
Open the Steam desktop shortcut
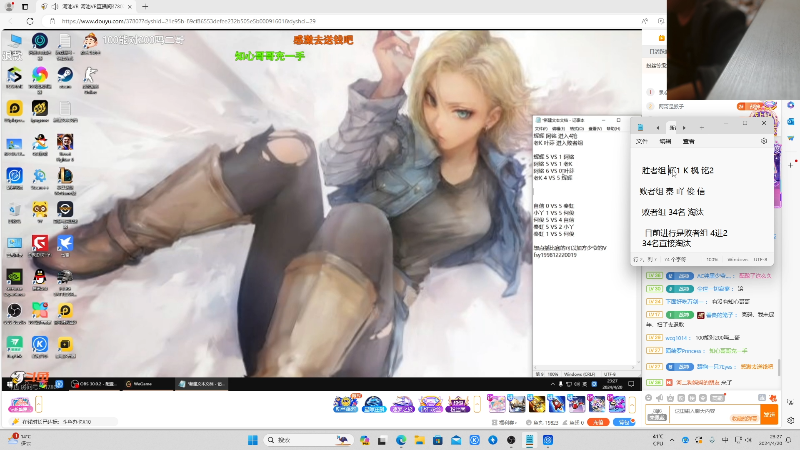coord(65,76)
